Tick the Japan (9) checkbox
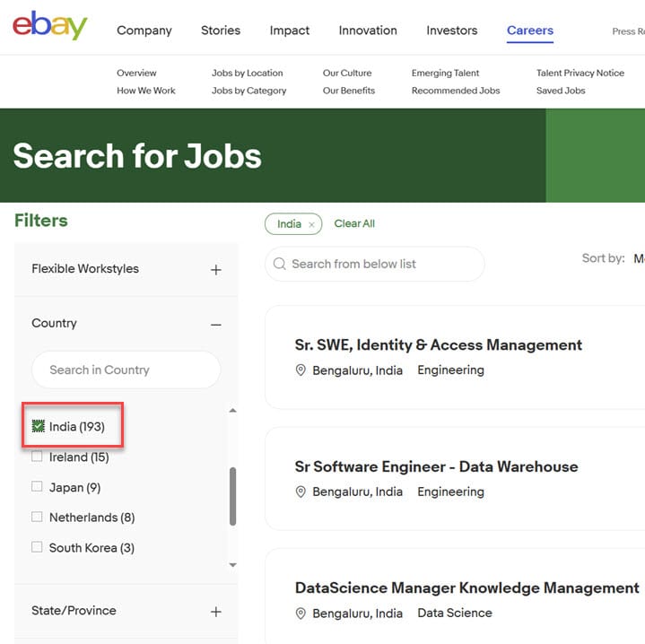Viewport: 645px width, 644px height. [37, 487]
